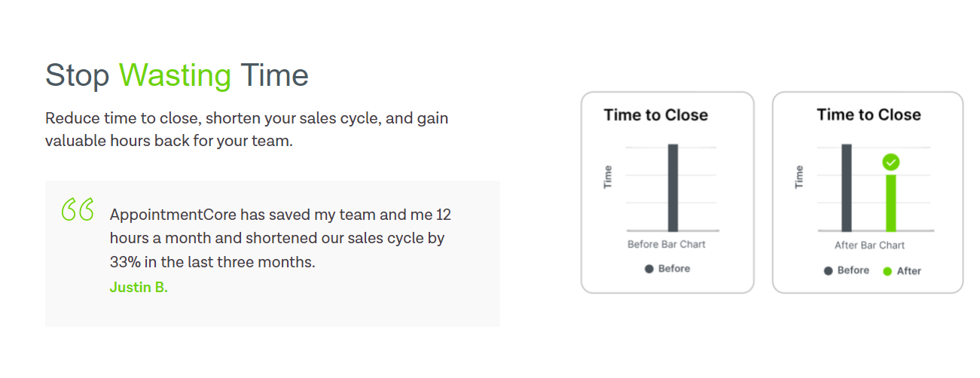Click the gray Before legend dot in the right chart
980x378 pixels.
[x=828, y=271]
